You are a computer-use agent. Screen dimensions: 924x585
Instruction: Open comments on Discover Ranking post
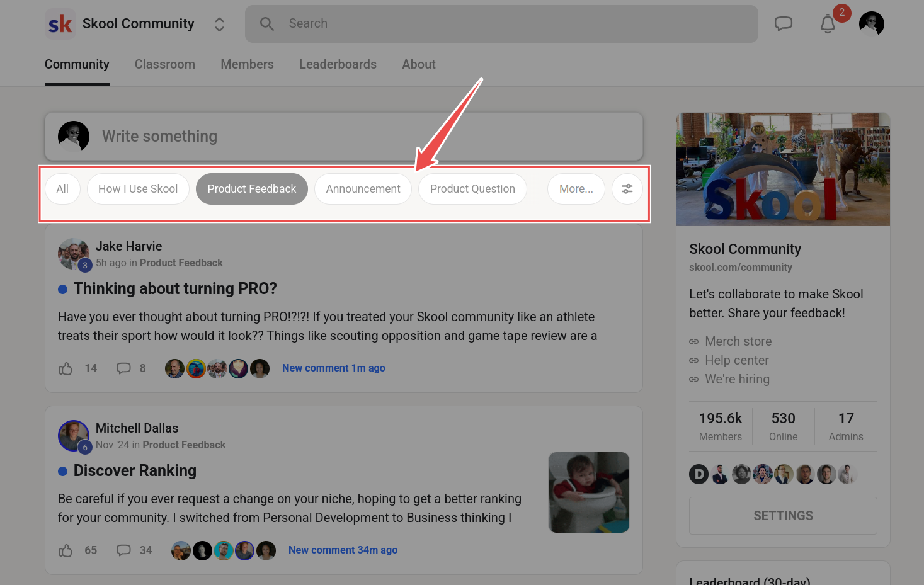123,550
